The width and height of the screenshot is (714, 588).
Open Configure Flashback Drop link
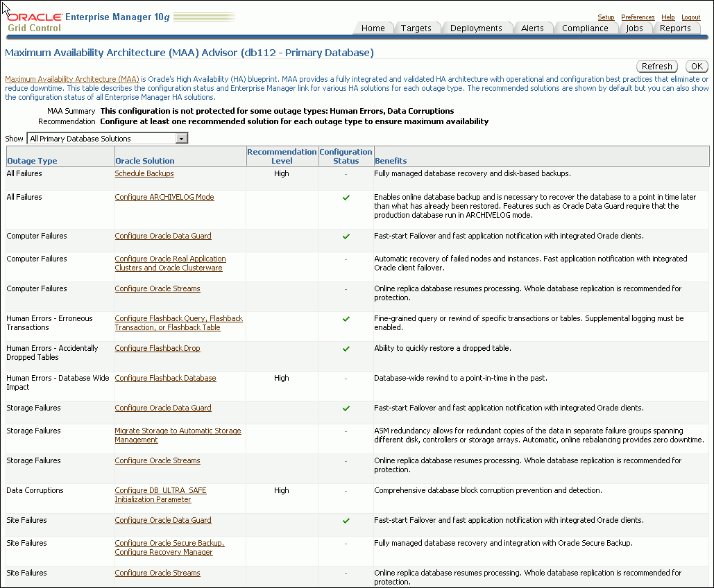click(158, 348)
